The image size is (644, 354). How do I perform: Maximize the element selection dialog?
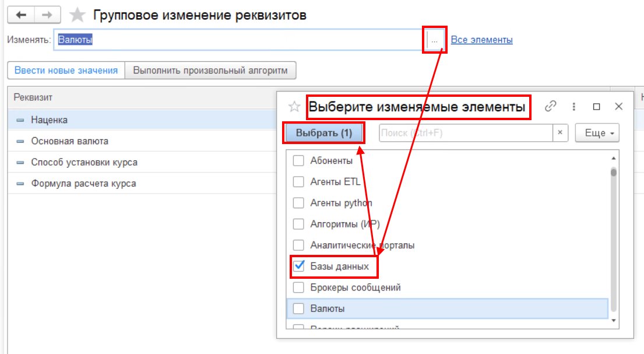coord(596,107)
